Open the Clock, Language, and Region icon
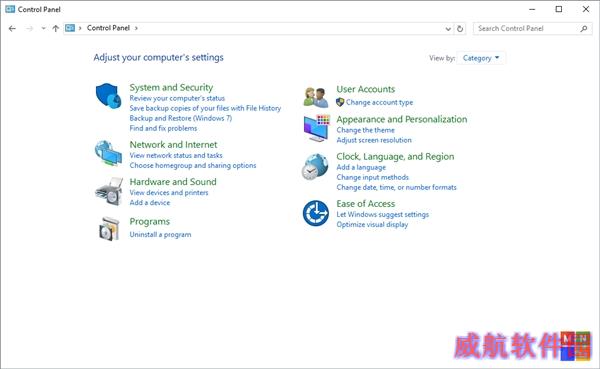Screen dimensions: 600x369 (x=315, y=167)
